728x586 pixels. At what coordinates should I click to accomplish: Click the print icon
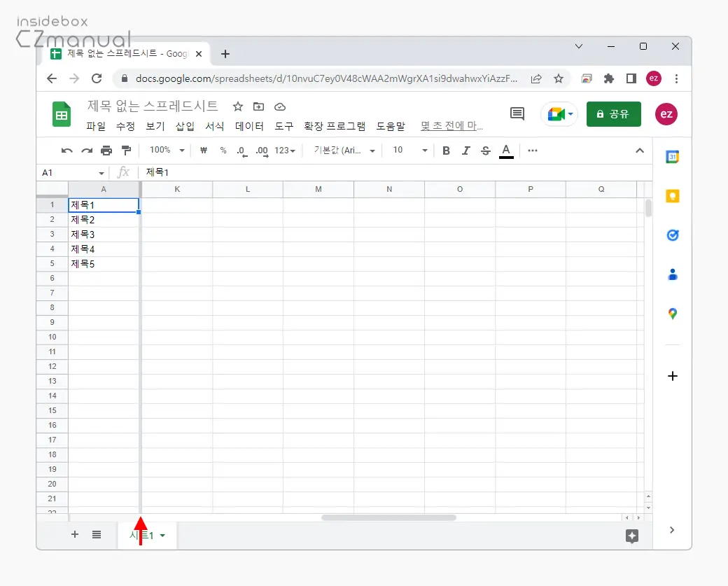tap(106, 151)
